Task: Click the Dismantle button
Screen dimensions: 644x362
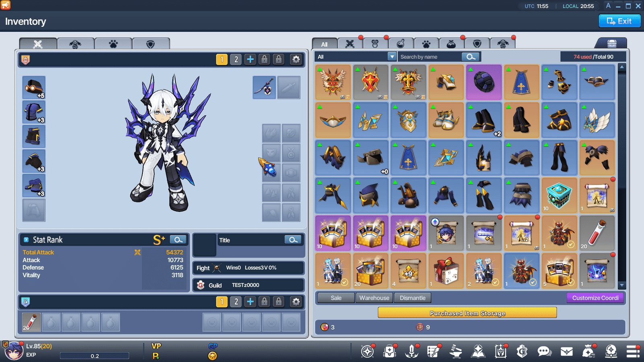Action: [x=413, y=298]
